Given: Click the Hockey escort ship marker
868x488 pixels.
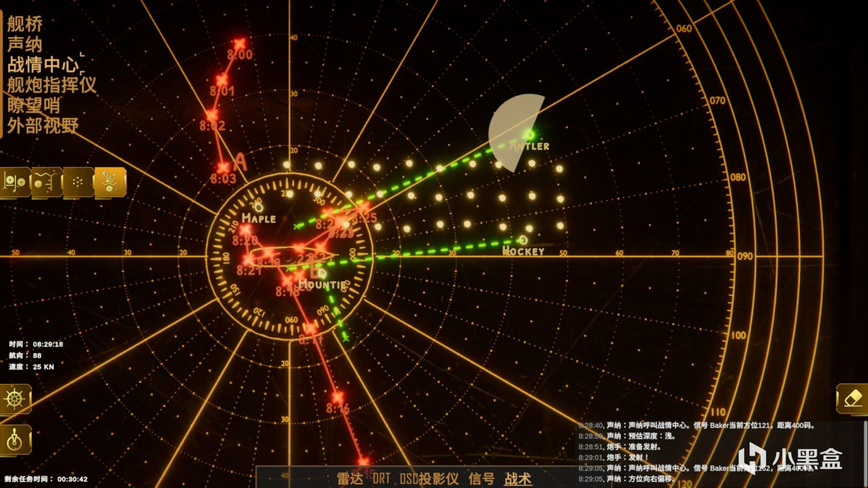Looking at the screenshot, I should pos(522,240).
